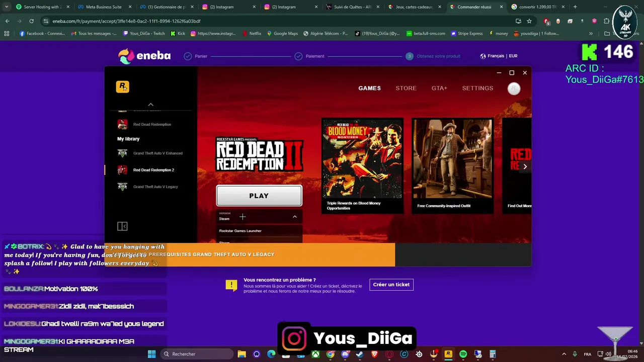The image size is (644, 362).
Task: Bookmark this page with star icon
Action: pyautogui.click(x=529, y=21)
